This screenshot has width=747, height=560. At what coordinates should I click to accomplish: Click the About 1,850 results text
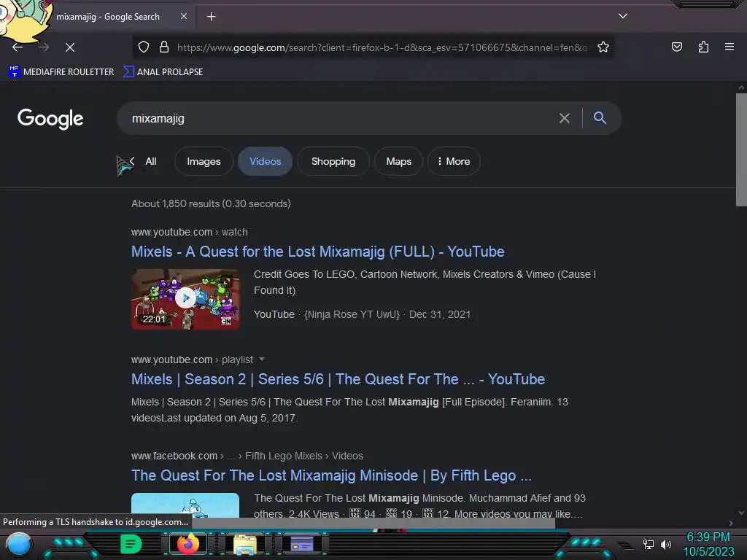211,203
